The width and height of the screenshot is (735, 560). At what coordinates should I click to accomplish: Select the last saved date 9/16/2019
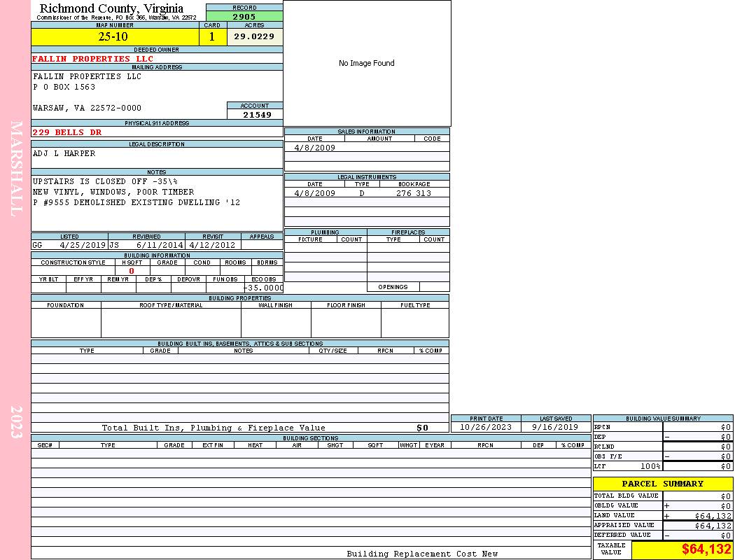pyautogui.click(x=555, y=427)
